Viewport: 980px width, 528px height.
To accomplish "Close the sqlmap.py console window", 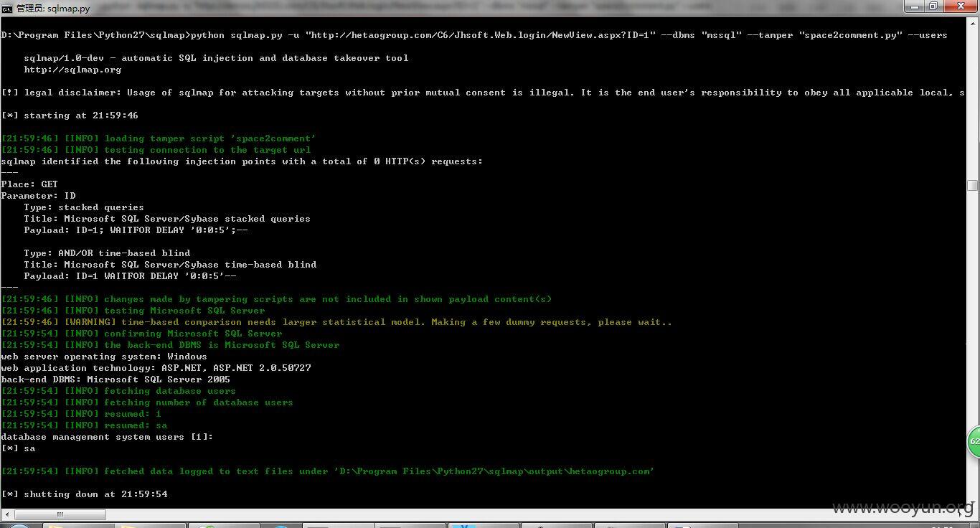I will pos(959,6).
